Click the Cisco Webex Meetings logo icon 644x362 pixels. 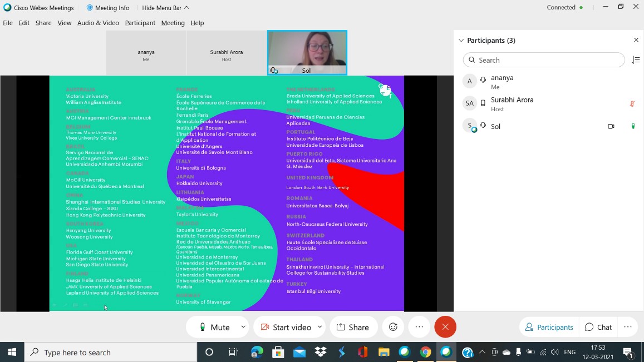click(x=7, y=7)
